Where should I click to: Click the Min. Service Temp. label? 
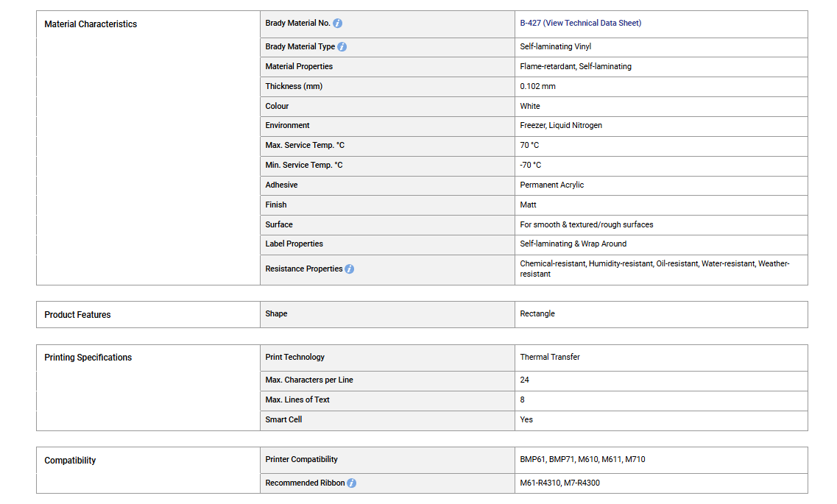coord(304,165)
